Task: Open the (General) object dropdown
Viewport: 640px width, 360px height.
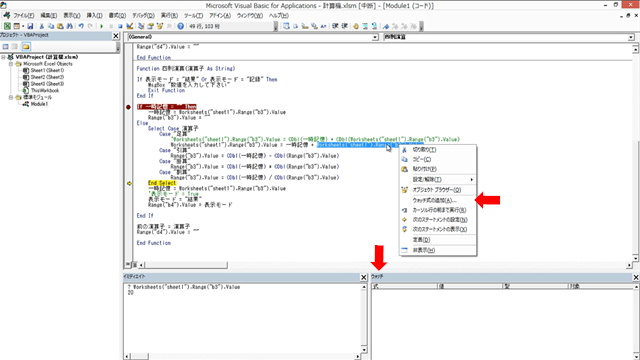Action: point(375,37)
